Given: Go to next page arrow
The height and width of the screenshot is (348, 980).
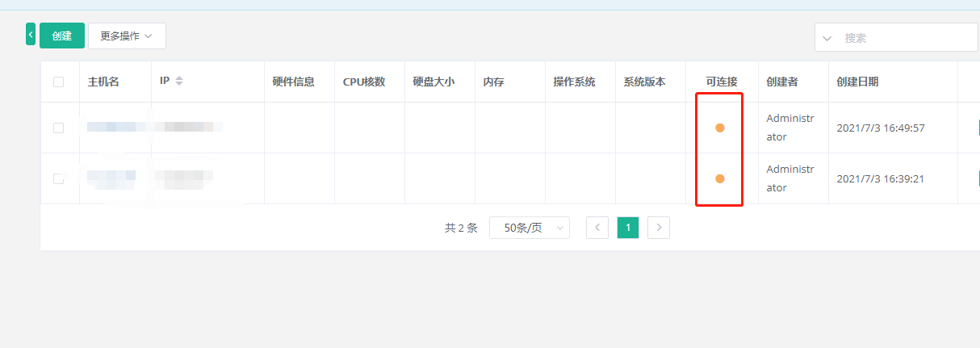Looking at the screenshot, I should 659,228.
